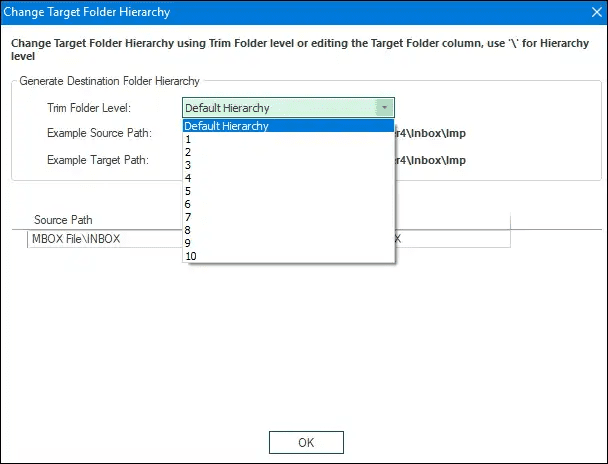Collapse the Trim Folder Level dropdown arrow
This screenshot has height=464, width=608.
coord(384,107)
